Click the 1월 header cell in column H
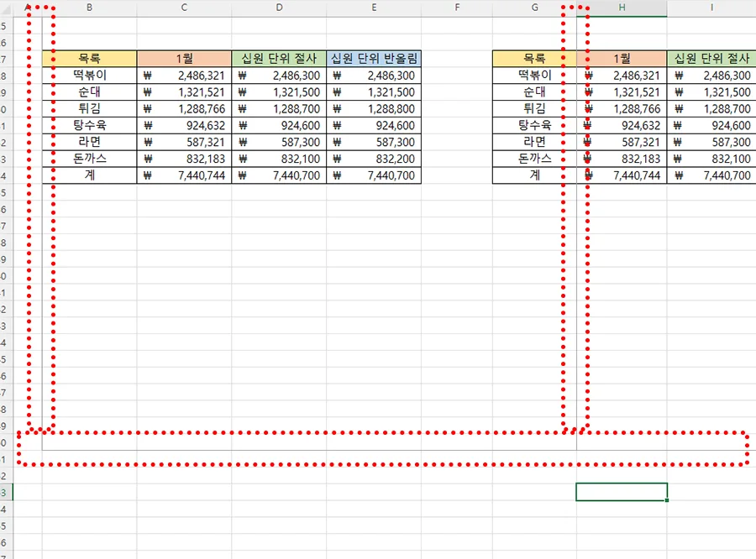Screen dimensions: 756x559 pyautogui.click(x=622, y=59)
